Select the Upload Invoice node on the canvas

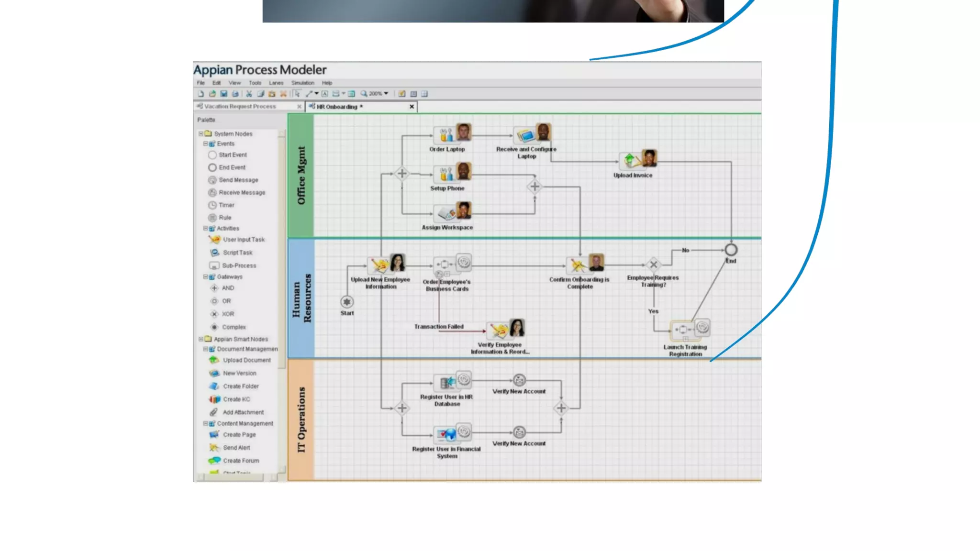click(632, 161)
